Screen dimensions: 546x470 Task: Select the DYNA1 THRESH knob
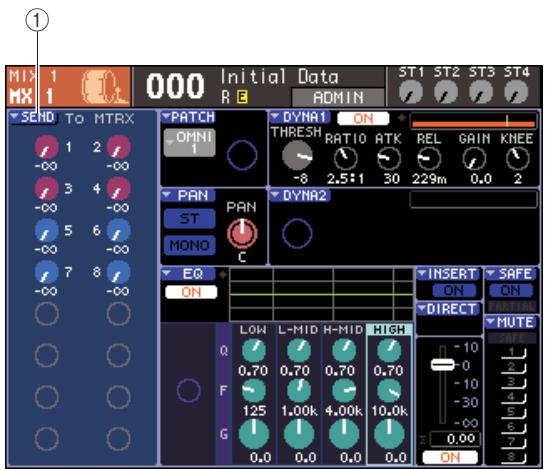297,155
